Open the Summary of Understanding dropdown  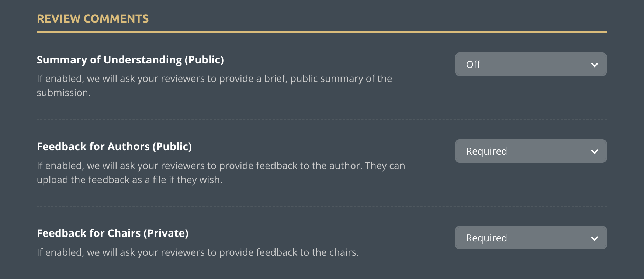(x=530, y=64)
